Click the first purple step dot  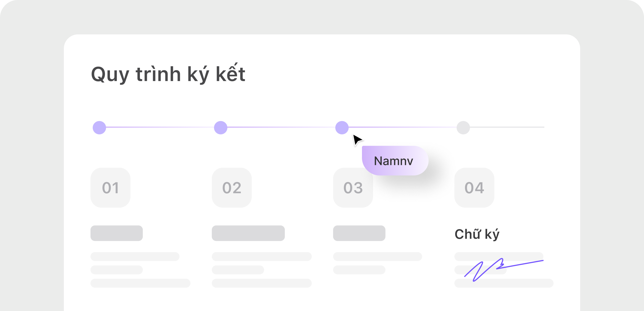99,128
